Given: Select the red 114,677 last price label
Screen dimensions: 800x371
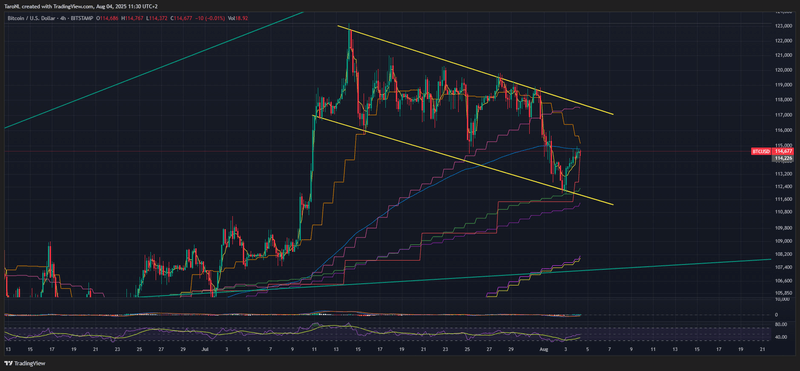Looking at the screenshot, I should coord(783,152).
